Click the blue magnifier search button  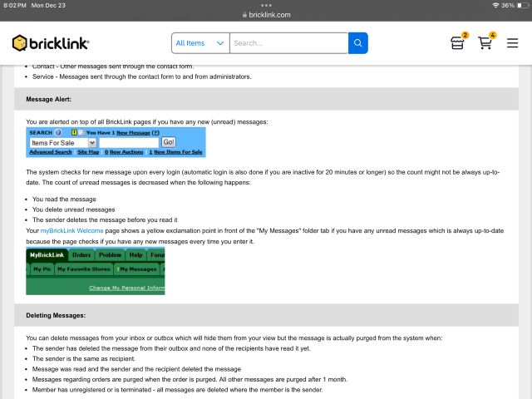pos(357,43)
